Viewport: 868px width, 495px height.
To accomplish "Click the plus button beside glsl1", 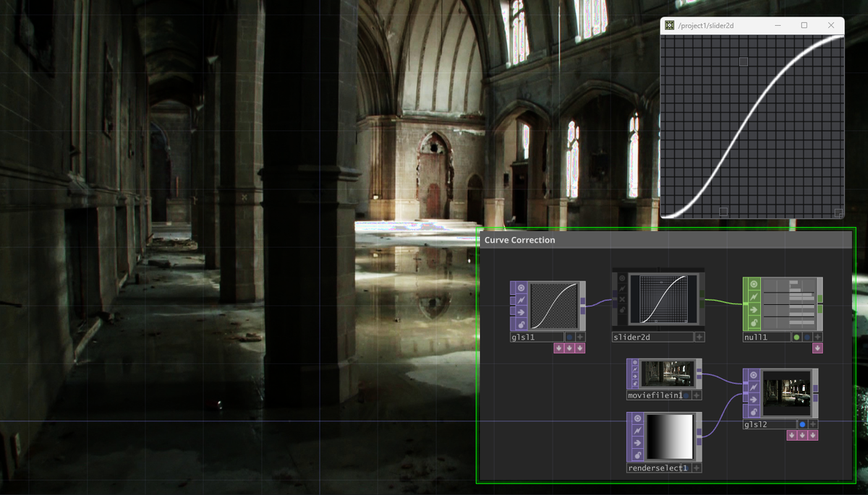I will [x=580, y=337].
